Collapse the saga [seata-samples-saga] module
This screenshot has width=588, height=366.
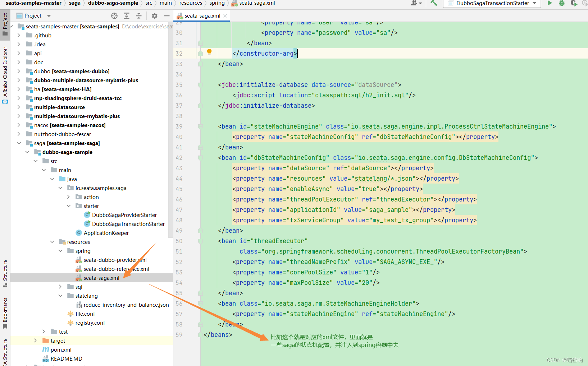coord(19,143)
